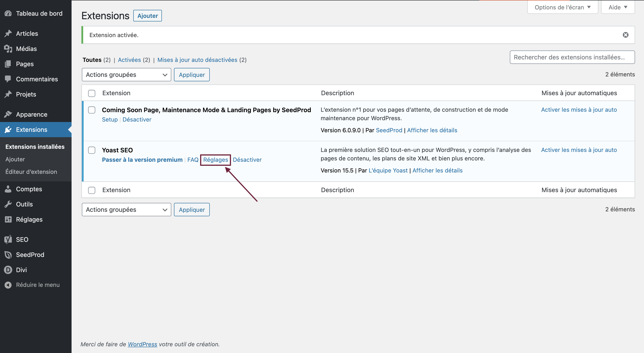Viewport: 644px width, 353px height.
Task: Click the Ajouter button beside Extensions title
Action: tap(148, 16)
